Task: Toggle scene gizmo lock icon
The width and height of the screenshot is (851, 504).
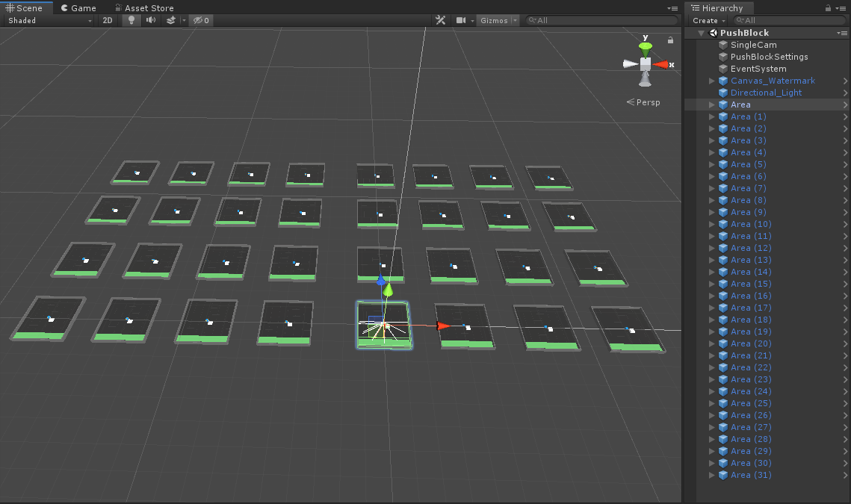Action: 670,40
